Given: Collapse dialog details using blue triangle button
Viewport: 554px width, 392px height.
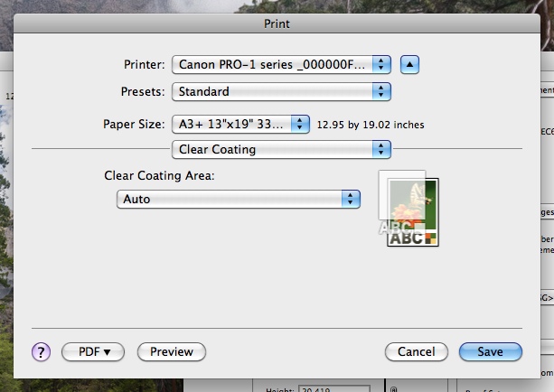Looking at the screenshot, I should point(410,64).
